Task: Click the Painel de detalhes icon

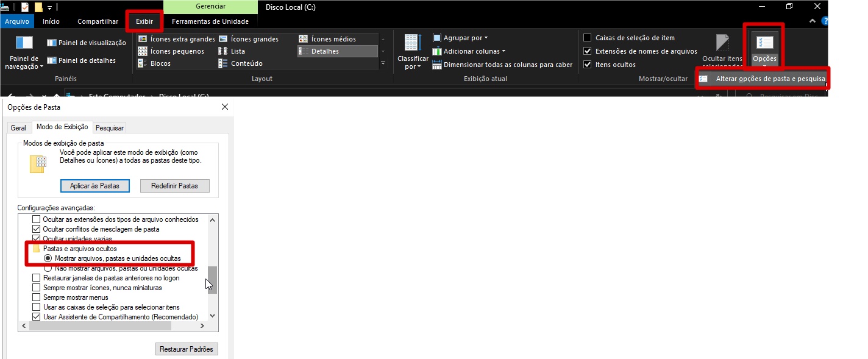Action: point(51,60)
